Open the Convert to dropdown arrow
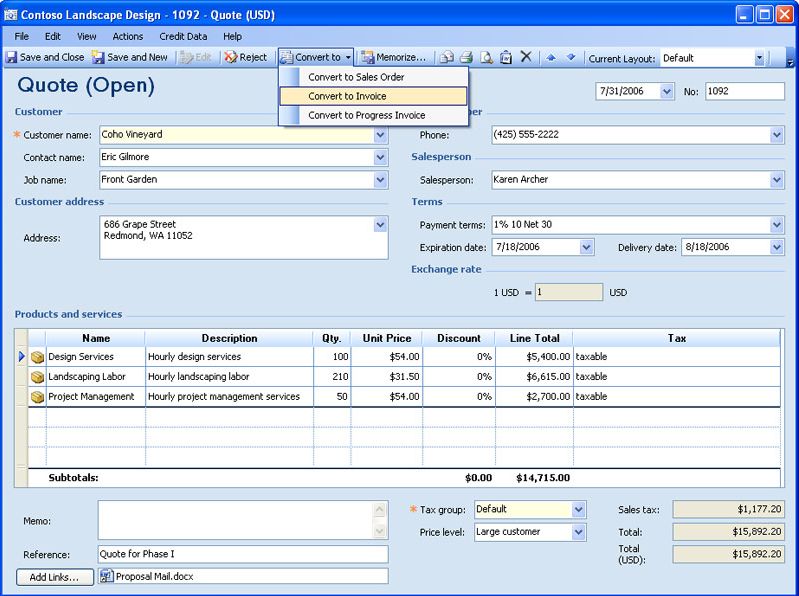 pos(349,58)
